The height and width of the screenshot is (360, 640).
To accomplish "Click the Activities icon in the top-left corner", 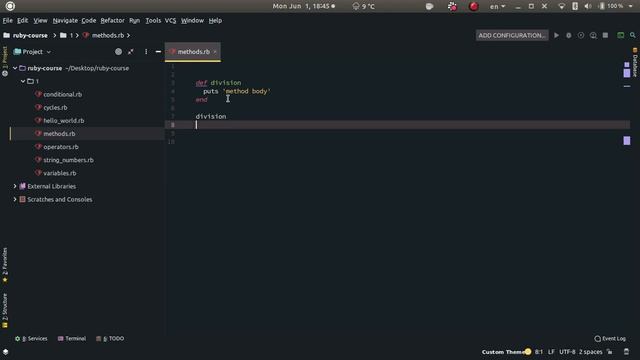I will tap(10, 6).
